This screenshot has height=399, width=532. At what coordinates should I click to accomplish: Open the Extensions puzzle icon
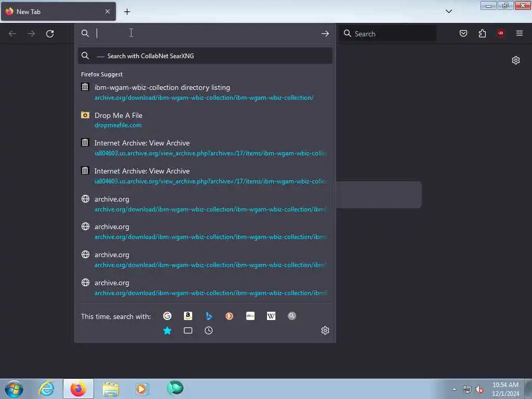pos(482,33)
